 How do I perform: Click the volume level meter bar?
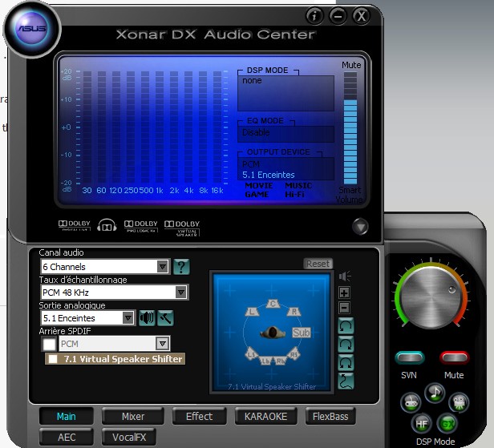click(350, 127)
